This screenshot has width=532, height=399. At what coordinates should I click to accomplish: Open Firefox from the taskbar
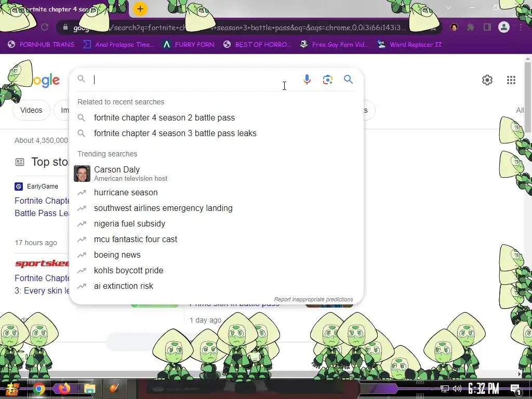tap(64, 389)
